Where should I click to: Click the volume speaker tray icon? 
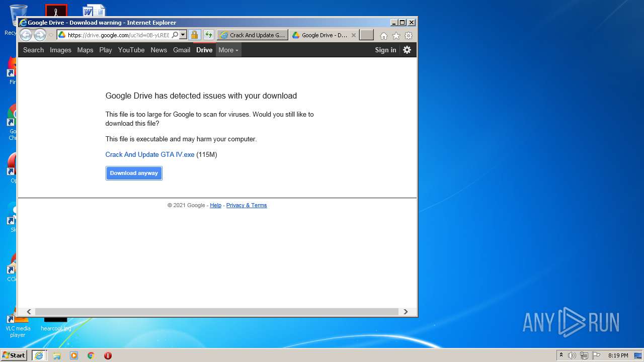(572, 355)
